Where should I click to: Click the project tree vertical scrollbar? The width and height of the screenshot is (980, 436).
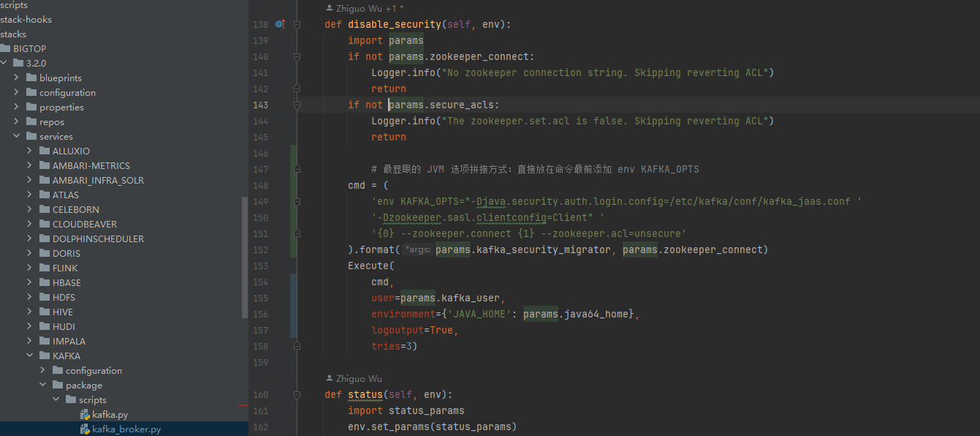coord(245,256)
